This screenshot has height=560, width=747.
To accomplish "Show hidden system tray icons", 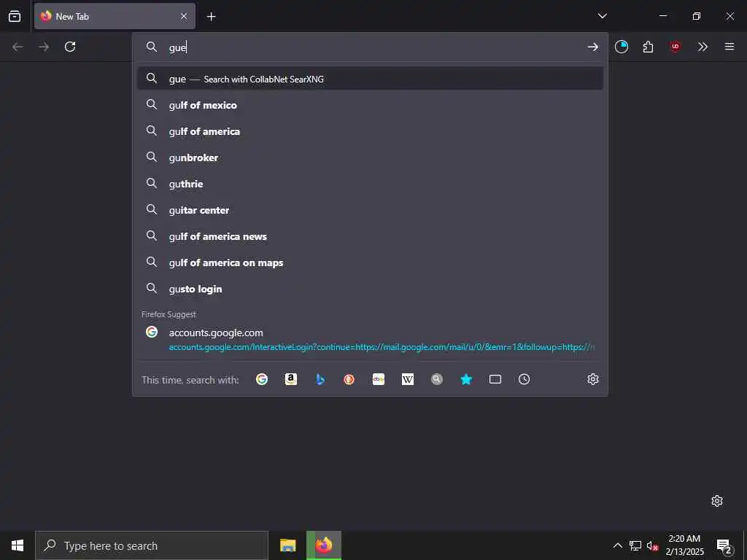I will click(x=617, y=545).
